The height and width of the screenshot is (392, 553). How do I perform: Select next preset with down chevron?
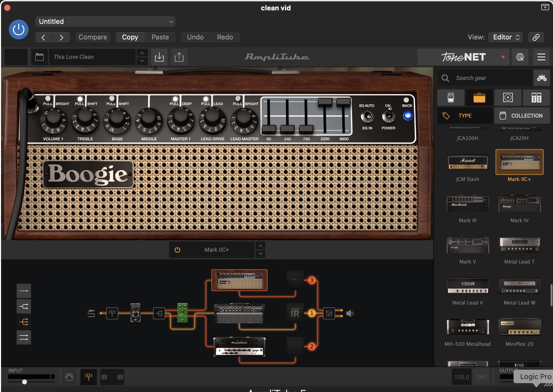[x=142, y=61]
